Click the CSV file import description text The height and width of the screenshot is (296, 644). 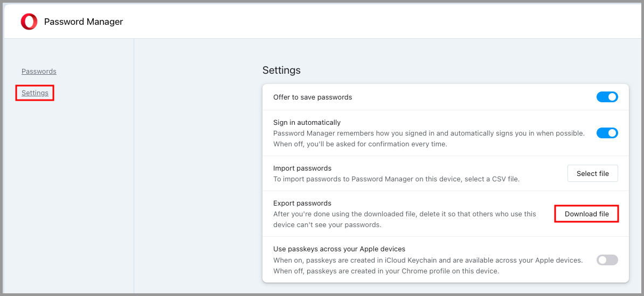click(396, 179)
